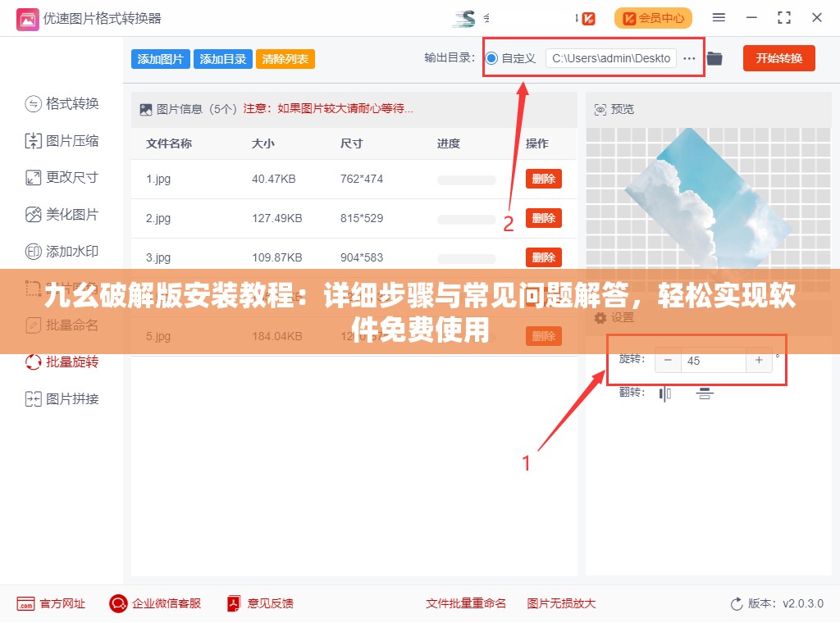Image resolution: width=840 pixels, height=623 pixels.
Task: Open 图片无损放大 from the bottom bar
Action: tap(561, 603)
